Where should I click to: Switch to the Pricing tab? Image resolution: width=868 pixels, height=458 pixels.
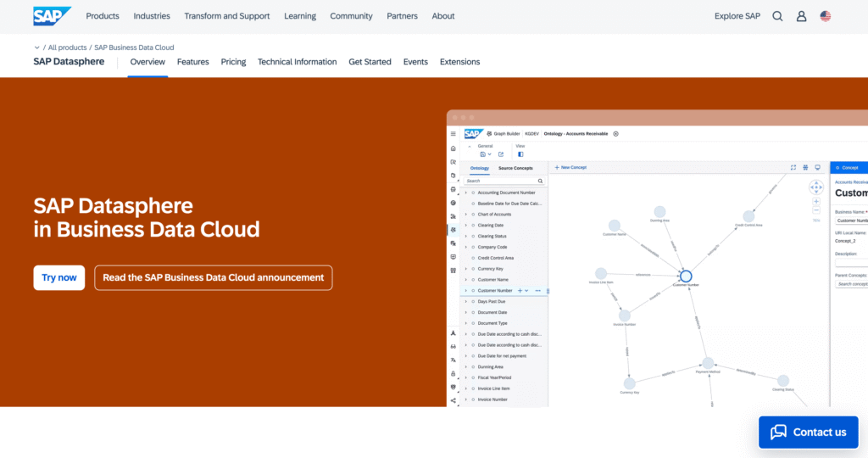[x=233, y=62]
